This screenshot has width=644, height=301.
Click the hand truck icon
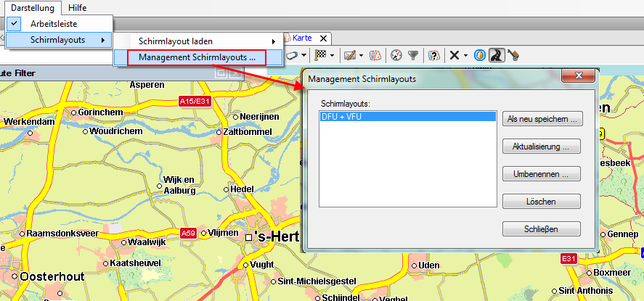[x=514, y=55]
